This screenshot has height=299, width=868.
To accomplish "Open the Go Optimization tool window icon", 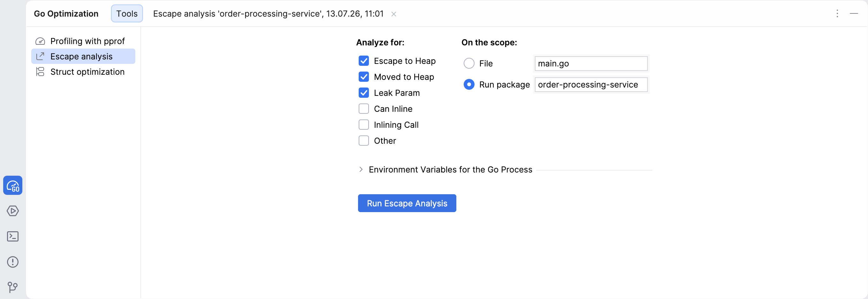I will (13, 185).
